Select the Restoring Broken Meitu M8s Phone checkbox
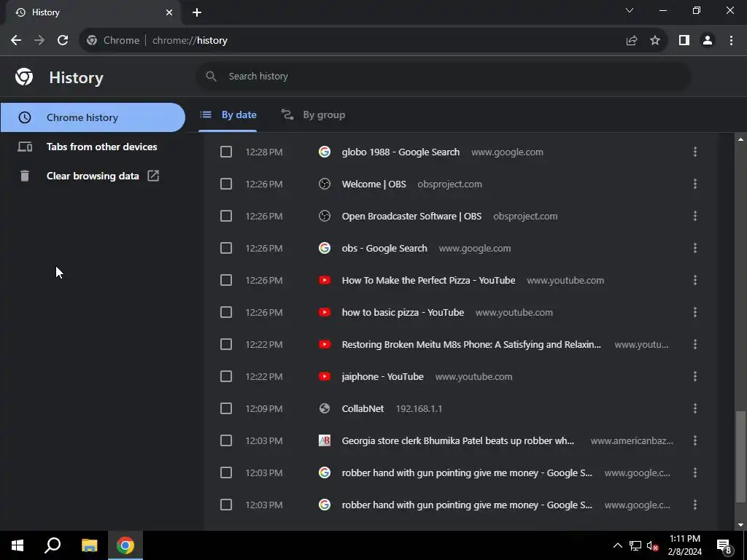Screen dimensions: 747x560 tap(226, 344)
